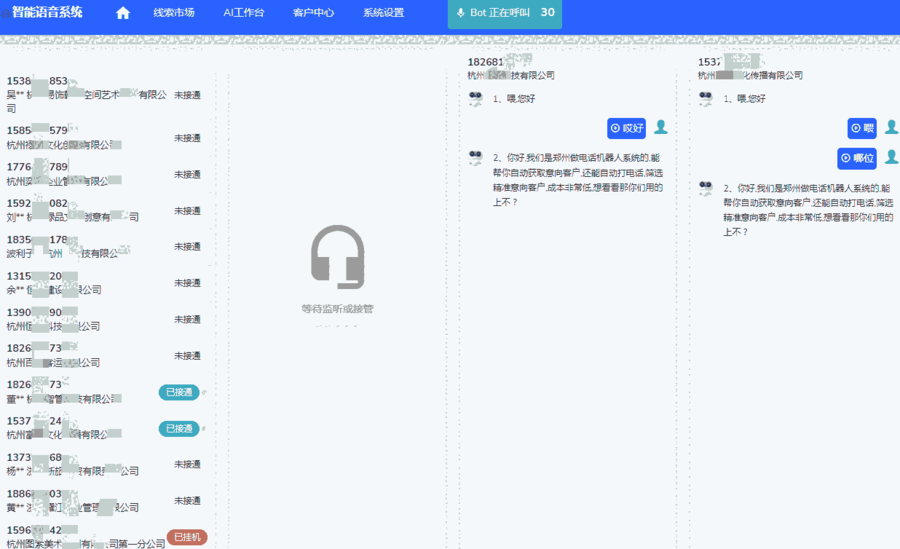This screenshot has height=549, width=900.
Task: Click the customer avatar beside '哪位' bubble
Action: (890, 157)
